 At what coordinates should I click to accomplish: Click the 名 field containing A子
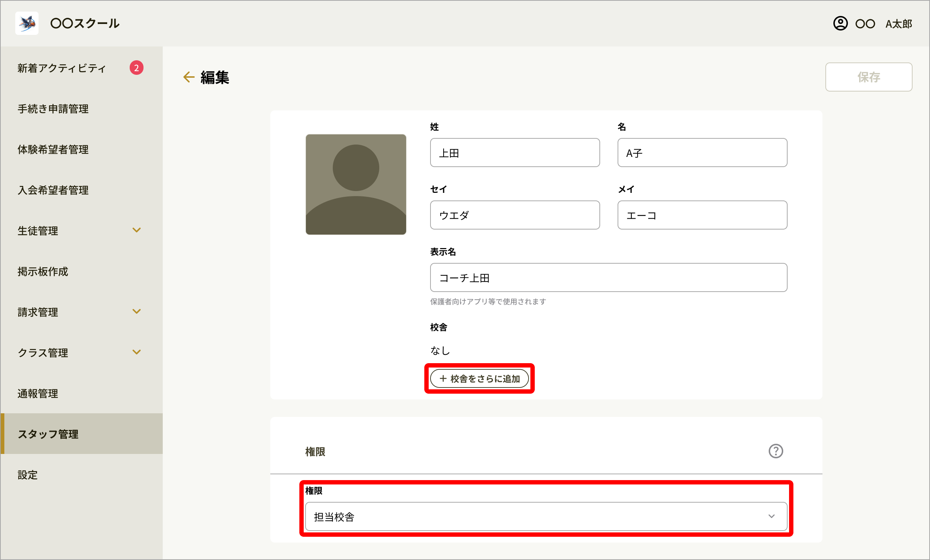[x=702, y=153]
